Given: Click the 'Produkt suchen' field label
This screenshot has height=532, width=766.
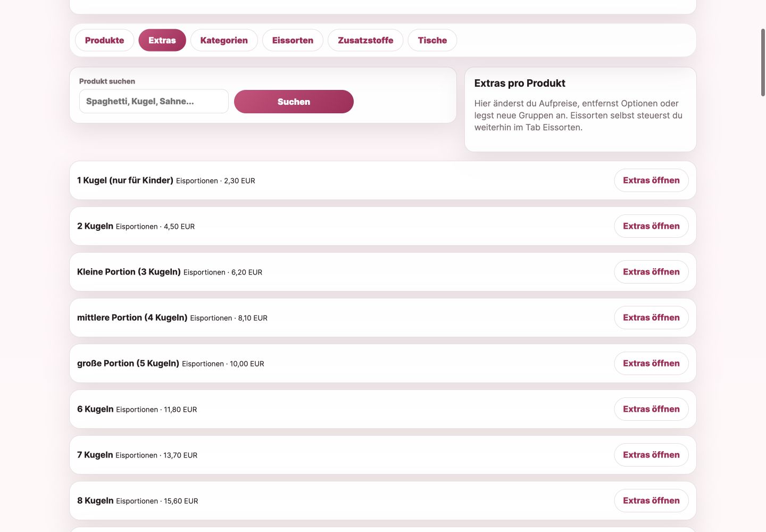Looking at the screenshot, I should (x=107, y=81).
